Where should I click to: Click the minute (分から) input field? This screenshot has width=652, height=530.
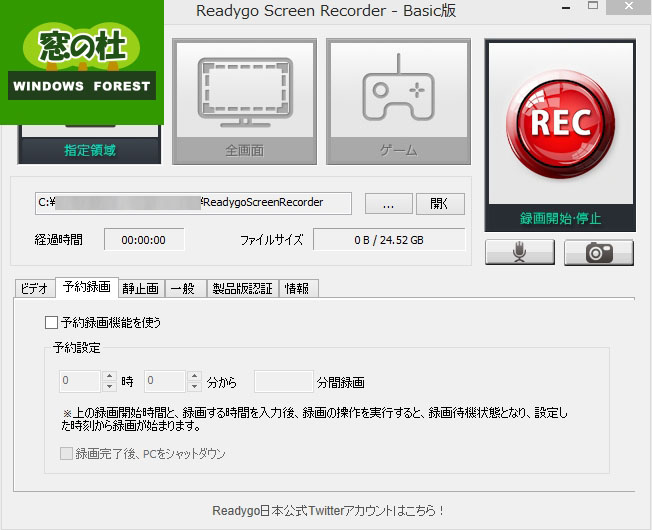point(165,381)
